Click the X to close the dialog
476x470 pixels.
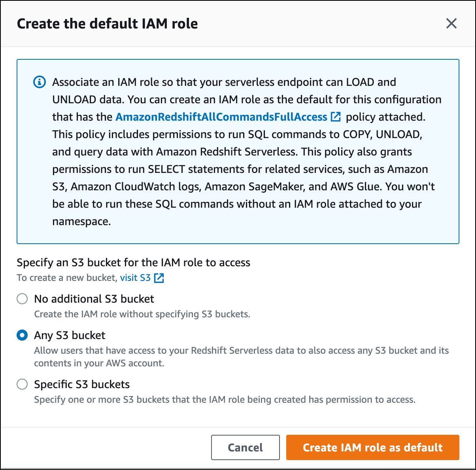[451, 23]
